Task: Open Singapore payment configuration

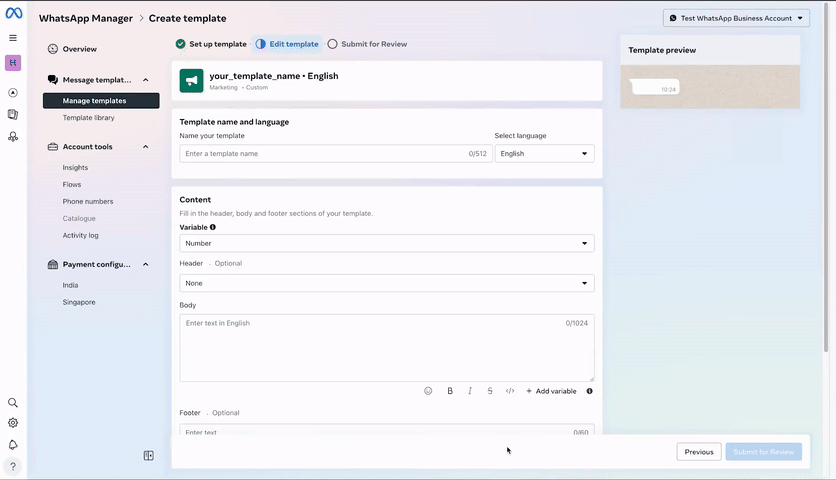Action: click(79, 302)
